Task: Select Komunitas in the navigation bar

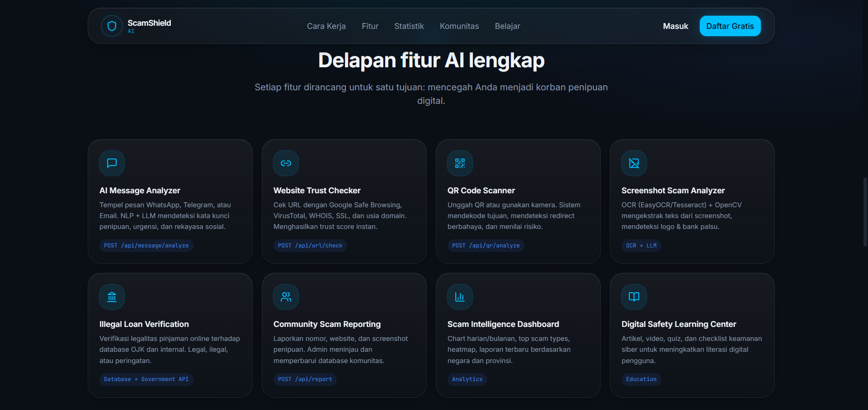Action: (x=459, y=26)
